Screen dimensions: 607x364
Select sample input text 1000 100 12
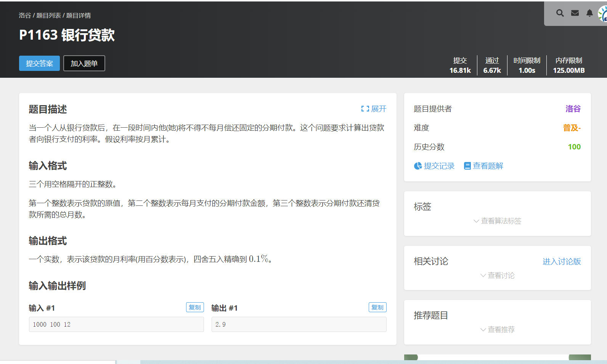[51, 324]
